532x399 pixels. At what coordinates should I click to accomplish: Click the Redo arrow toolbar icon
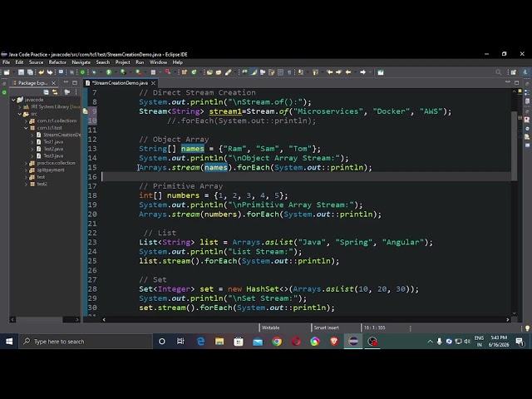[x=50, y=72]
